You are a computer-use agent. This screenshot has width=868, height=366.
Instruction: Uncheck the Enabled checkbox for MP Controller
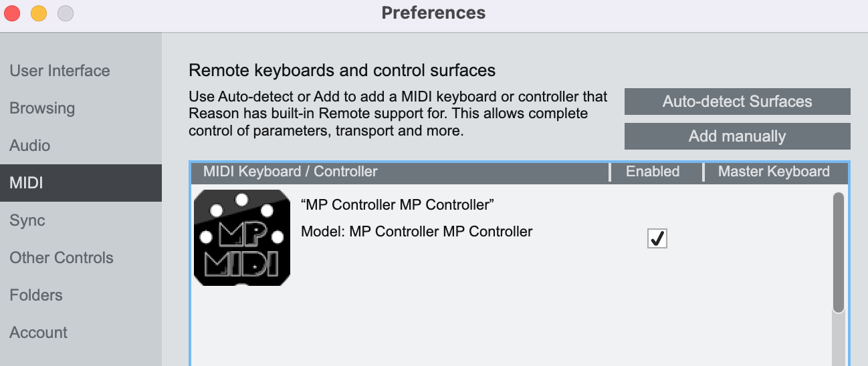coord(657,238)
